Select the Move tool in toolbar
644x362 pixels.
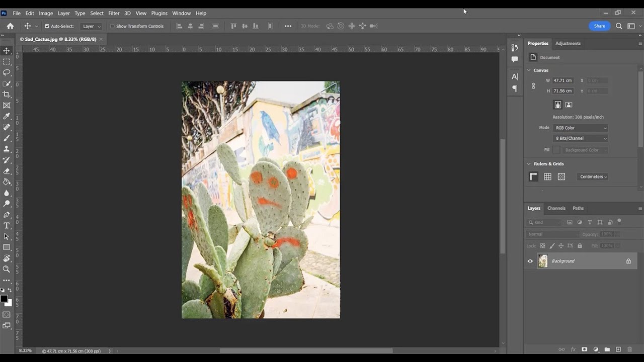coord(7,51)
